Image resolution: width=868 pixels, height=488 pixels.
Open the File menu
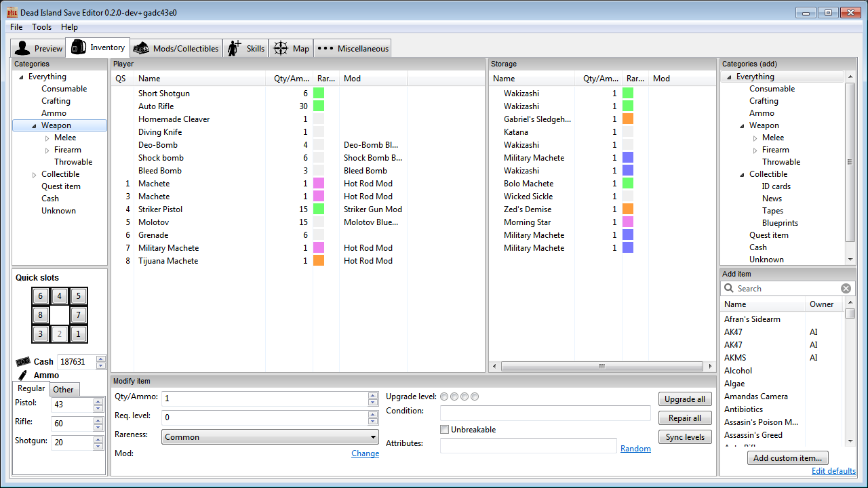click(16, 27)
